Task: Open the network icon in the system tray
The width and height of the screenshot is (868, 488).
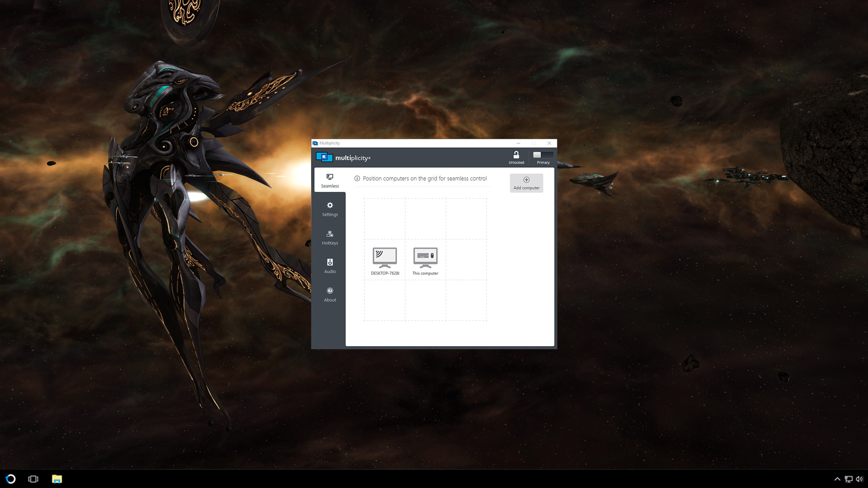Action: tap(849, 479)
